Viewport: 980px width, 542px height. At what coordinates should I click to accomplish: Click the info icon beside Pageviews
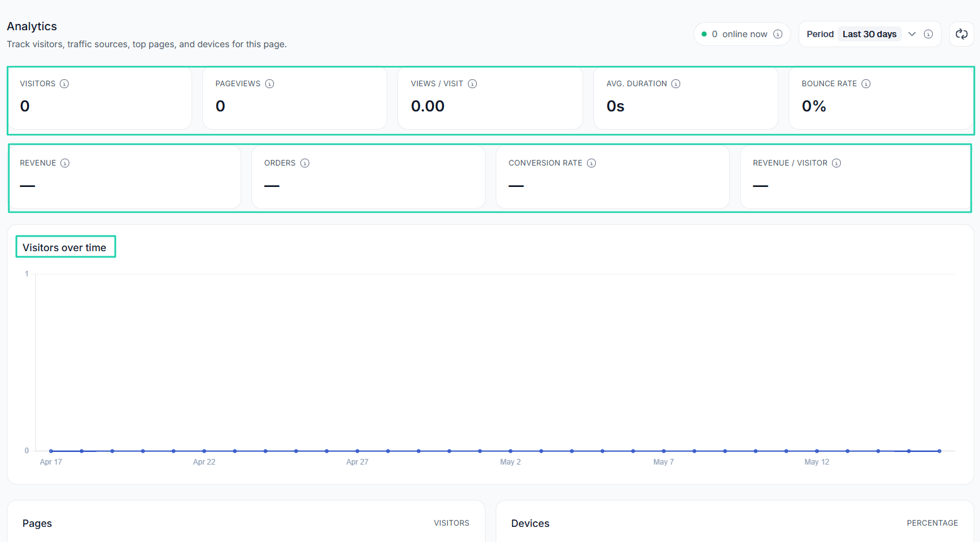270,84
